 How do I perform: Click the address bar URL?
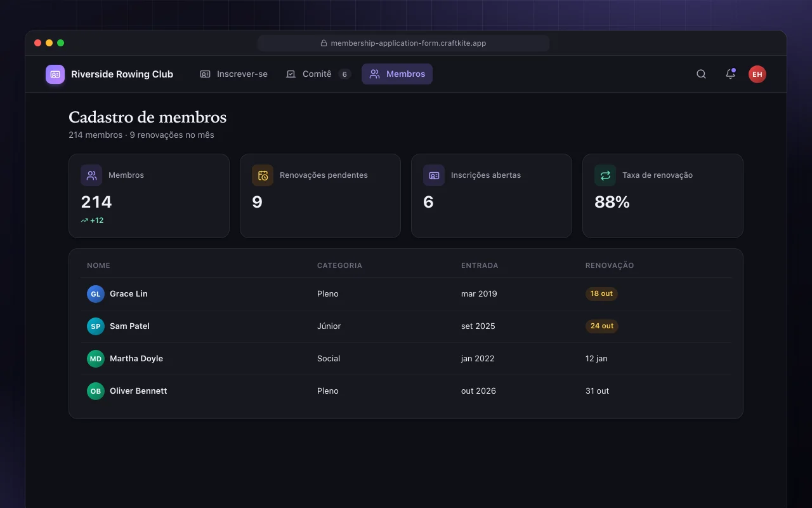tap(409, 43)
